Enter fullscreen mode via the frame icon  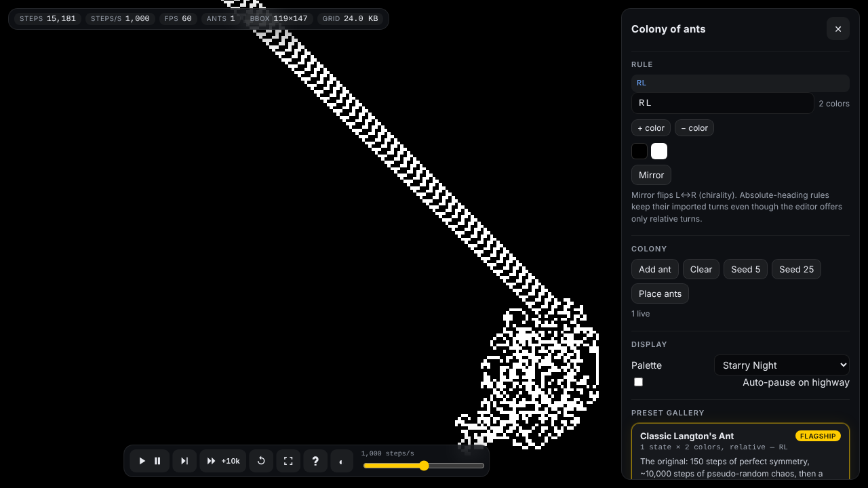288,461
